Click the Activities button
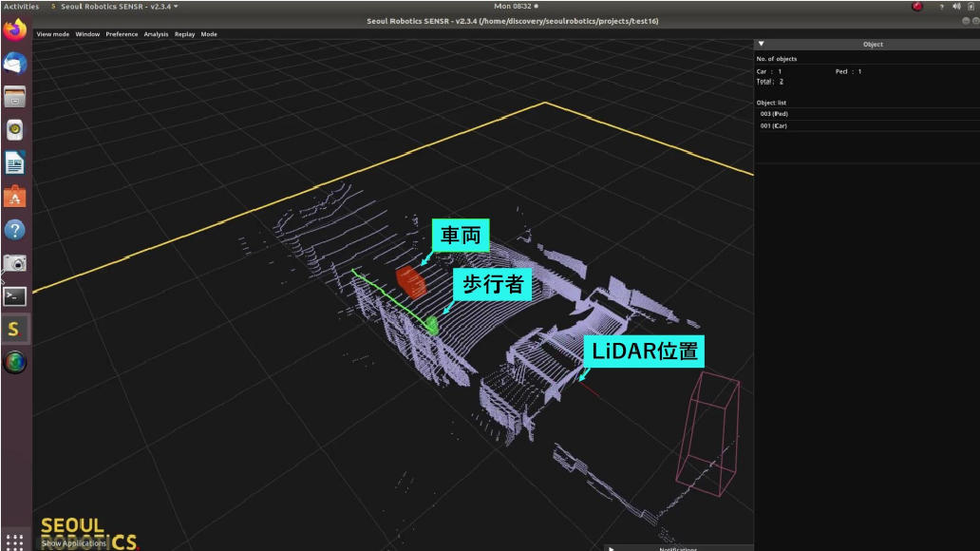This screenshot has height=551, width=980. click(21, 7)
